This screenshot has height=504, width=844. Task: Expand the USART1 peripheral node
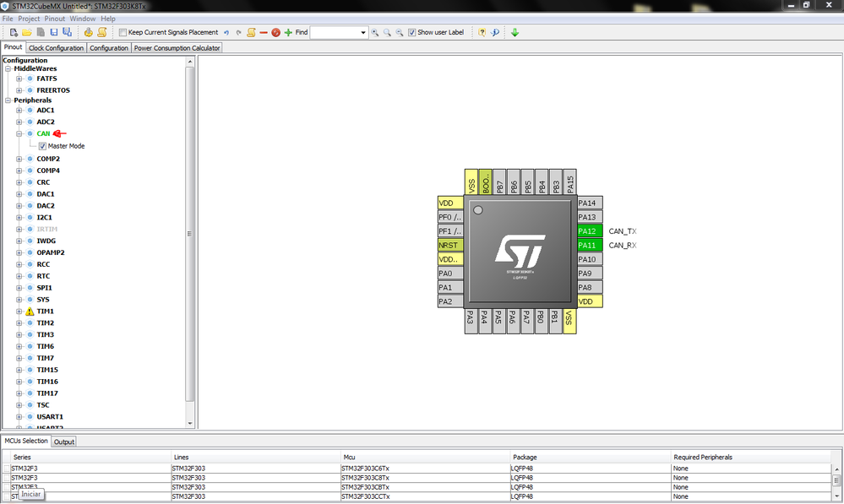pos(19,417)
